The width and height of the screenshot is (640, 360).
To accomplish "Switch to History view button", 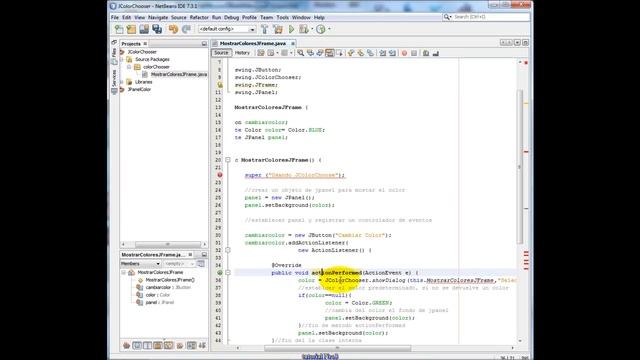I will [242, 53].
